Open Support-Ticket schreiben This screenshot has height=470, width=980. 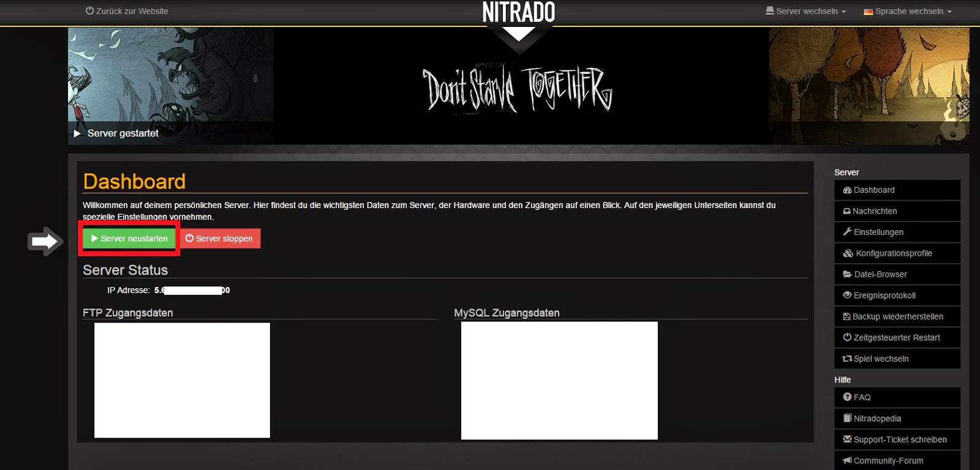pyautogui.click(x=897, y=439)
